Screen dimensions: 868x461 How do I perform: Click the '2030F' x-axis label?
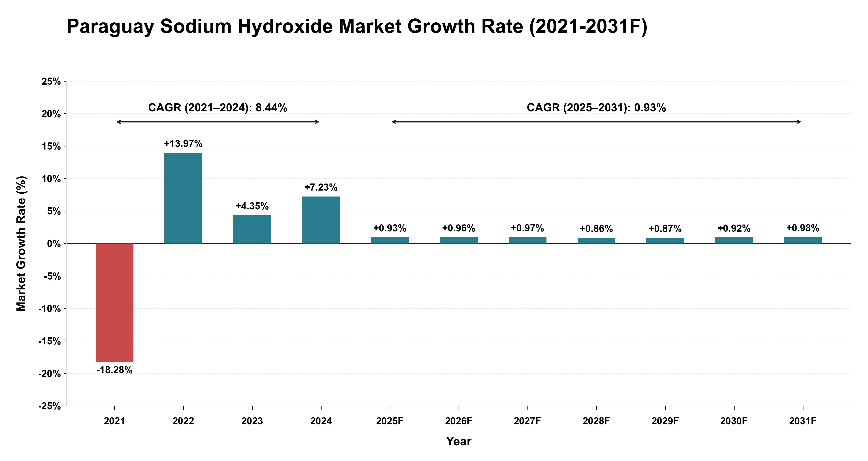pyautogui.click(x=734, y=421)
